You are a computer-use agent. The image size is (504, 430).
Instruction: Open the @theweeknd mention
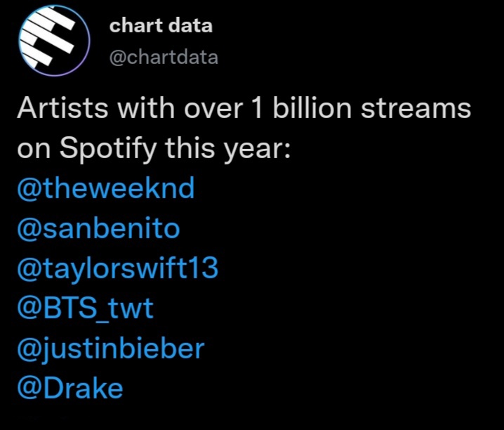[106, 188]
